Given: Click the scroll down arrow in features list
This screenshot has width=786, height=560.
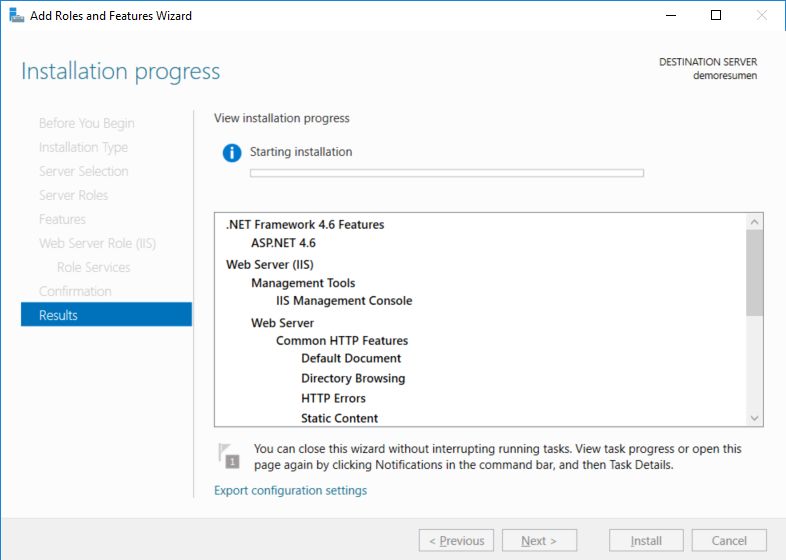Looking at the screenshot, I should pyautogui.click(x=754, y=418).
